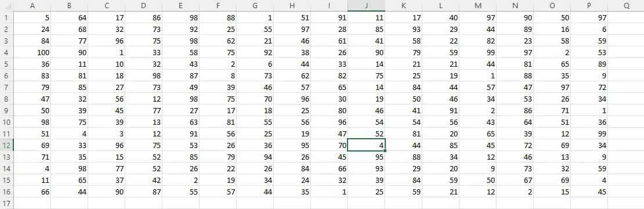Select cell C11 with value 3
The width and height of the screenshot is (644, 209).
click(106, 134)
